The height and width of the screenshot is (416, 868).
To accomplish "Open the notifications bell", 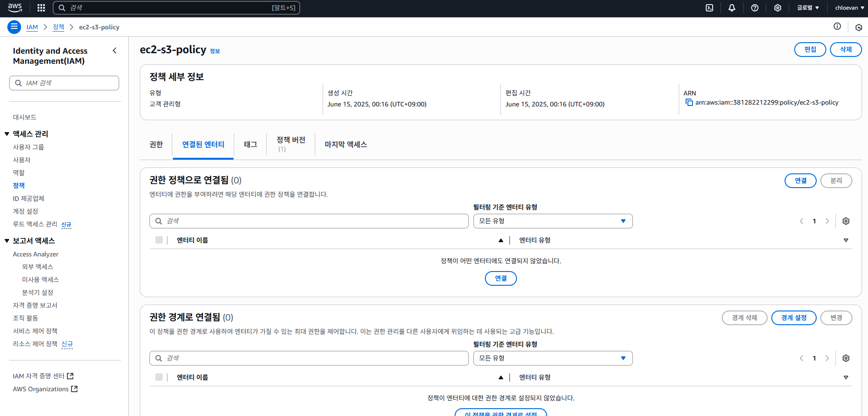I will tap(732, 8).
